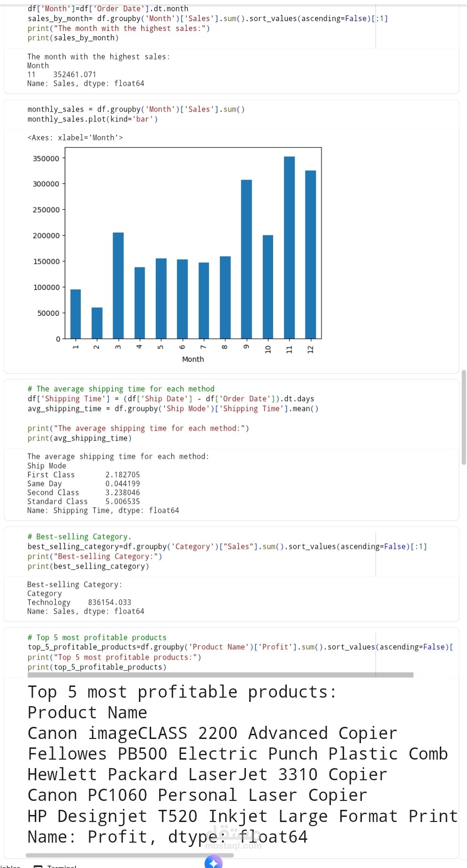Click the best_selling_category=df.groupby code line
Screen dimensions: 467x868
[x=227, y=547]
